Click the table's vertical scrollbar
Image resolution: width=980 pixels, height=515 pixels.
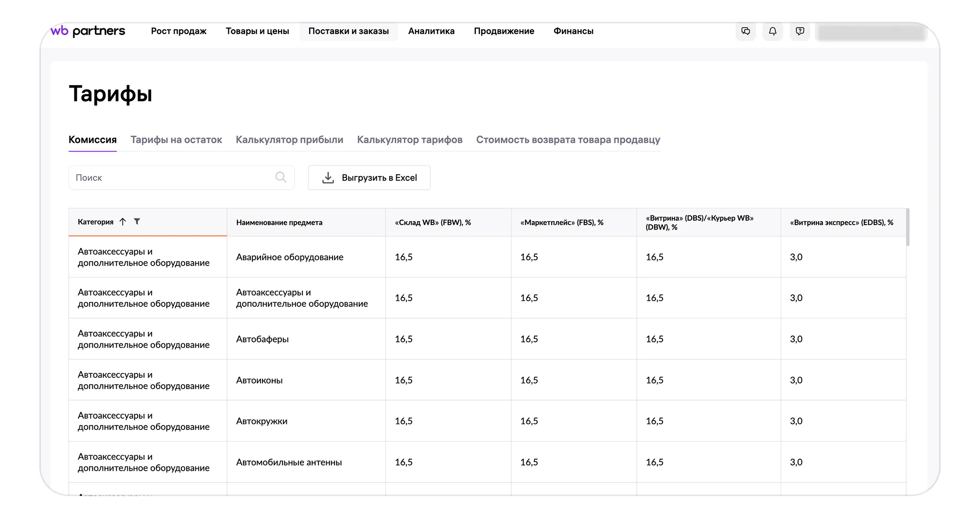(908, 228)
